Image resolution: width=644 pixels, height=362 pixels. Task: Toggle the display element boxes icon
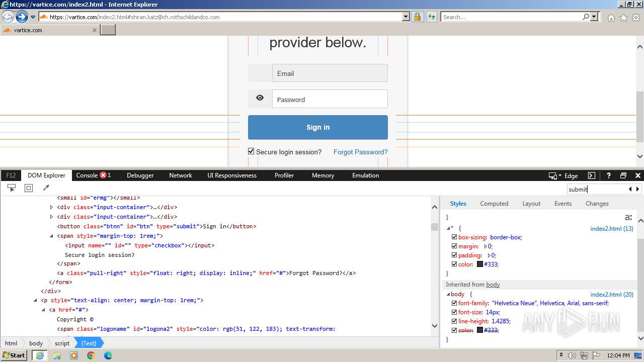click(29, 188)
